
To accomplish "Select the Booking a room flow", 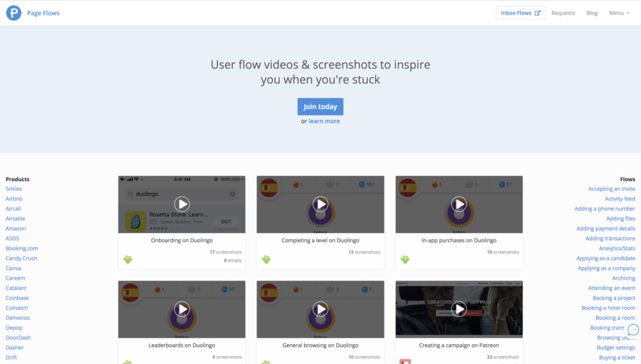I will point(615,318).
